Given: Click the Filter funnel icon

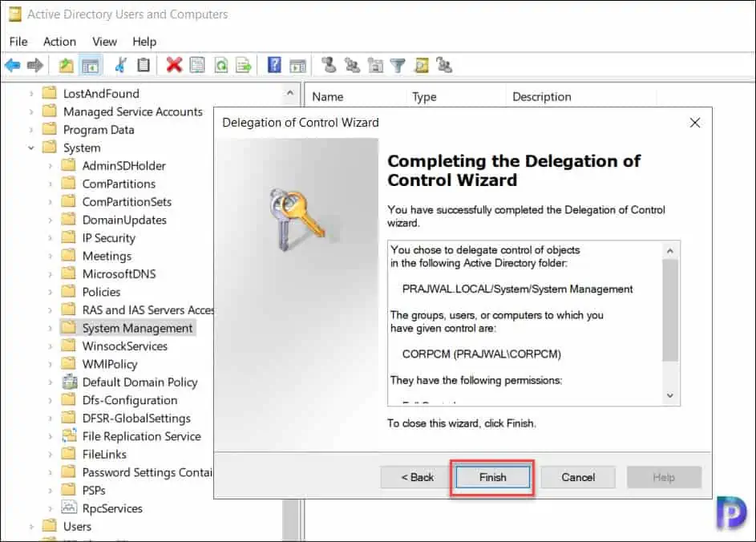Looking at the screenshot, I should click(x=398, y=65).
